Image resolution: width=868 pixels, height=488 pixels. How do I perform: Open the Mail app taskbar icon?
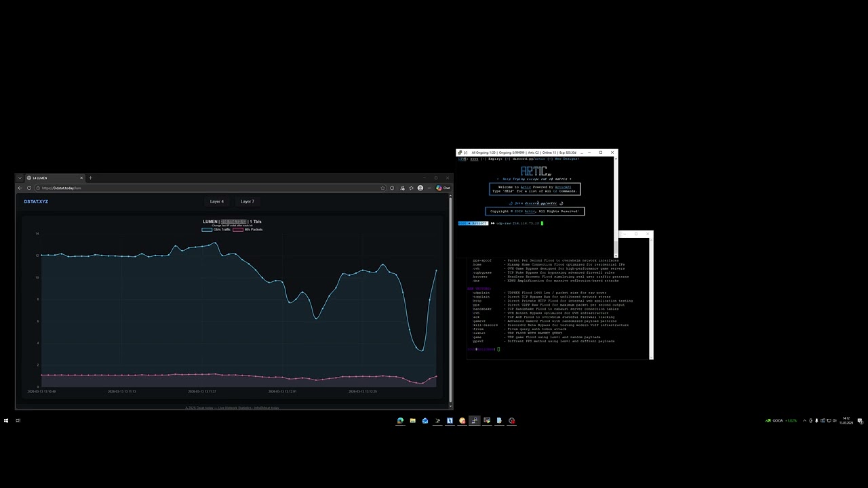coord(425,420)
